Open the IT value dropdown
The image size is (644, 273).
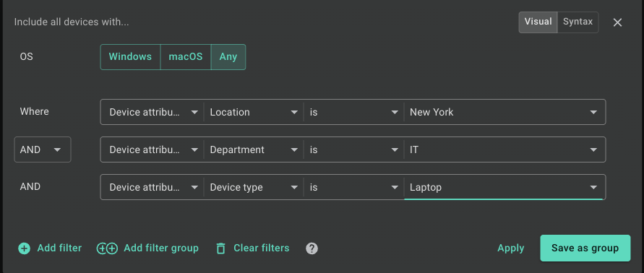(504, 149)
